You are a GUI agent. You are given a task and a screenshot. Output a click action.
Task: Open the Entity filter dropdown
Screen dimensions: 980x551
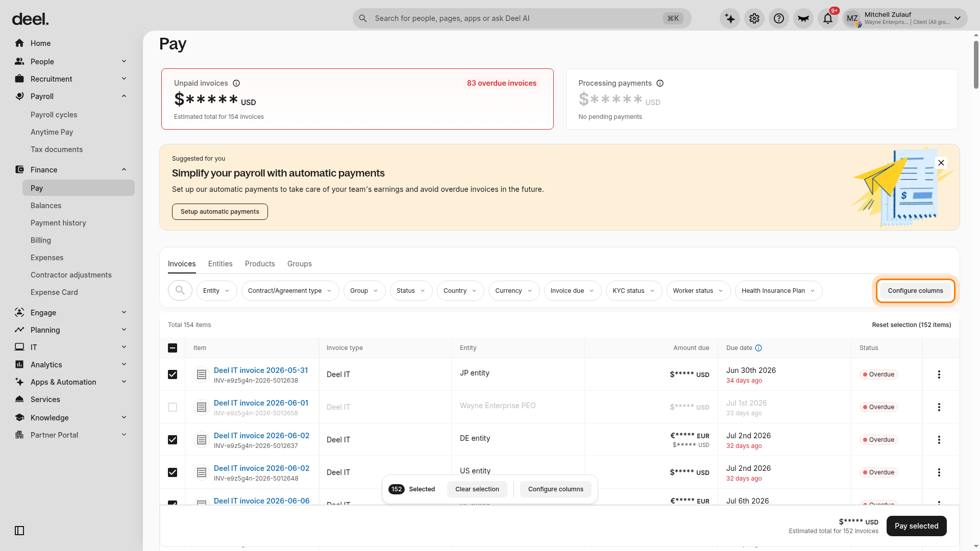[216, 291]
